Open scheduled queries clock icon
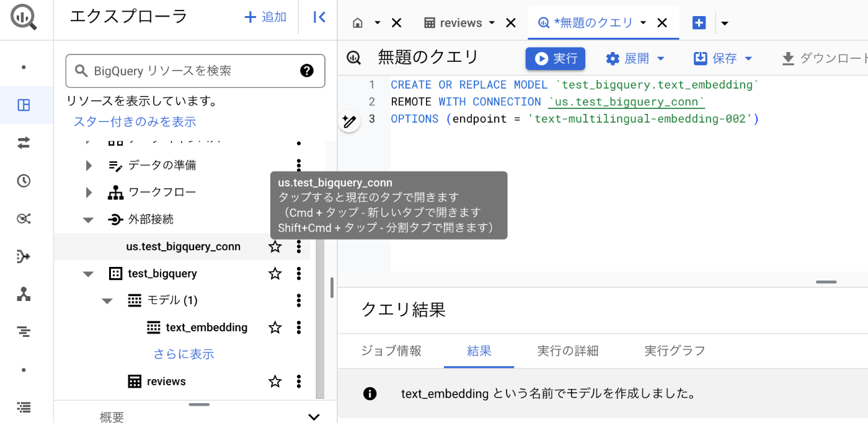Screen dimensions: 868x423 (x=24, y=181)
